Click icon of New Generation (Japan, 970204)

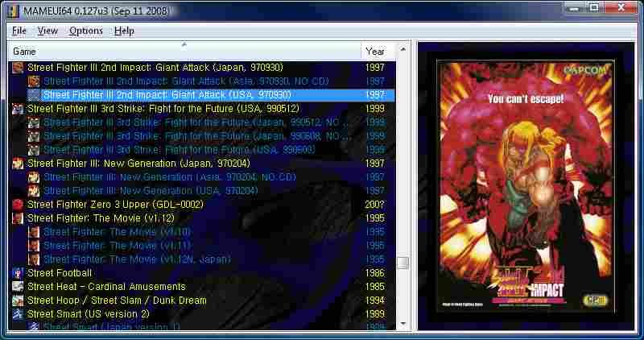(x=18, y=164)
